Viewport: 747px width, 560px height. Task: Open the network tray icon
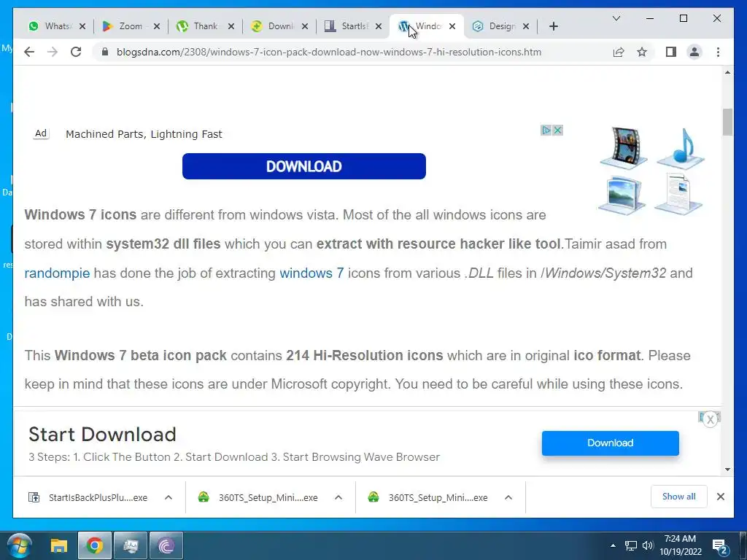pyautogui.click(x=631, y=545)
